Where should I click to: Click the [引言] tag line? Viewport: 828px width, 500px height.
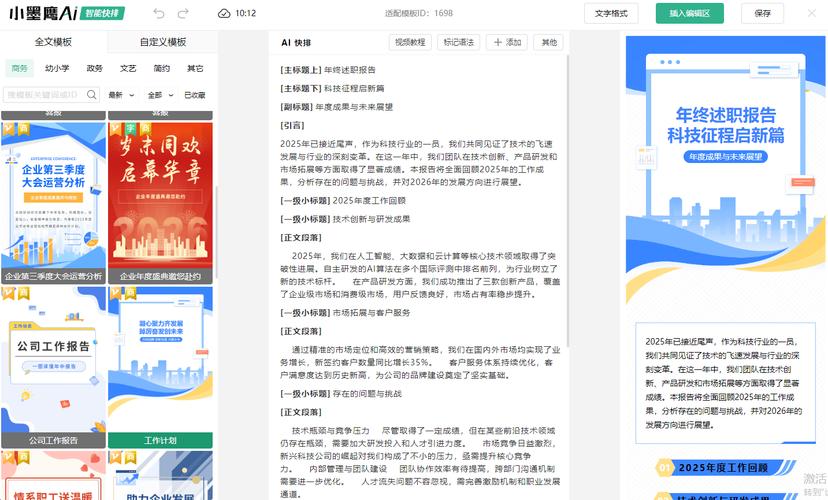coord(292,125)
